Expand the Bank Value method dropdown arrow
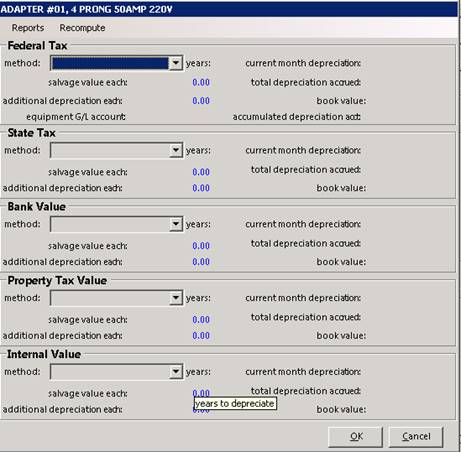Viewport: 461px width, 452px height. (x=175, y=224)
